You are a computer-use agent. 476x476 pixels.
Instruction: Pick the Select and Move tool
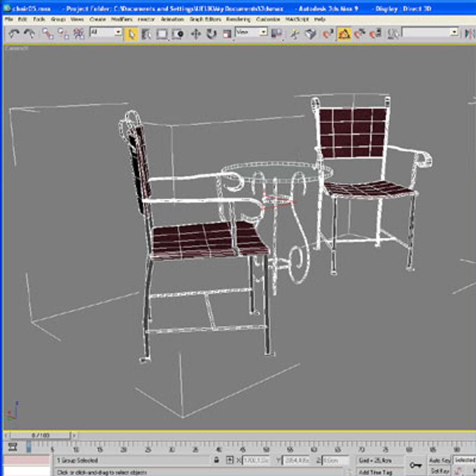196,33
